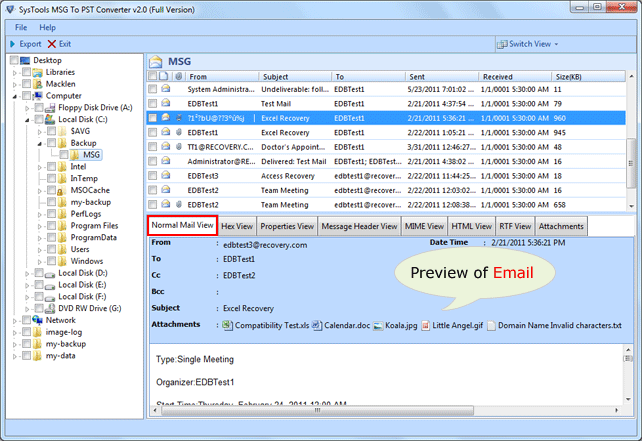Click the Local Disk (D:) drive icon
The height and width of the screenshot is (441, 642).
[50, 274]
